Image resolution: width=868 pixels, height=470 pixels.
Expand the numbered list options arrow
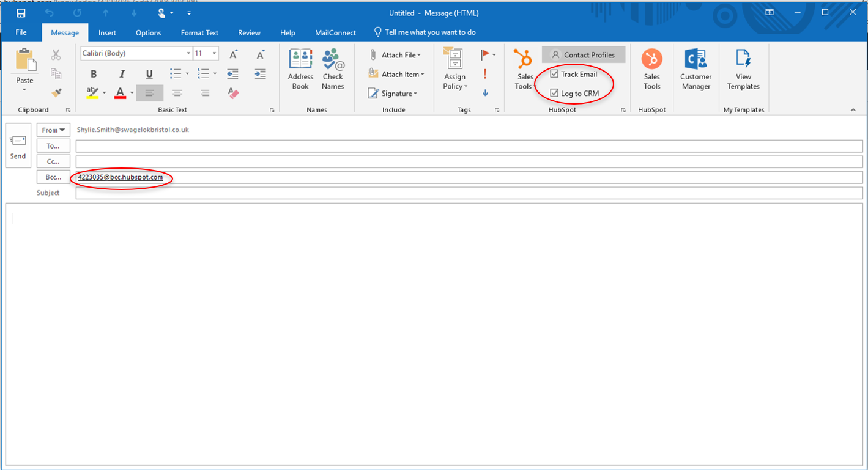pyautogui.click(x=215, y=74)
